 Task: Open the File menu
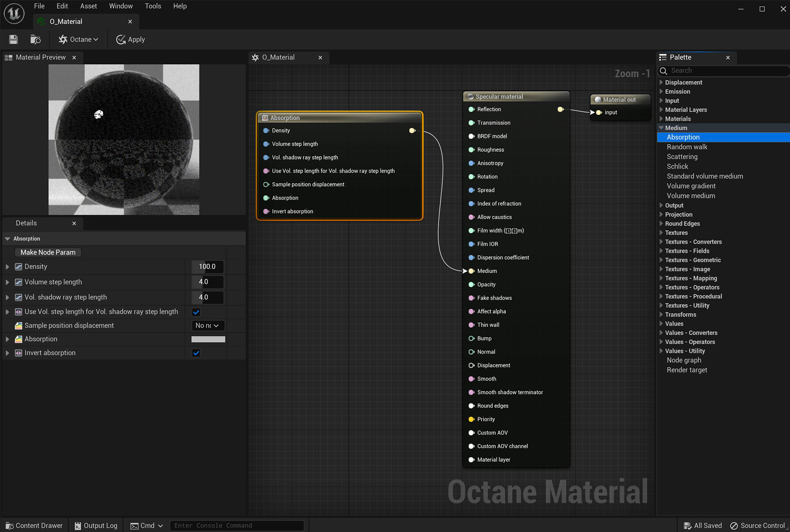(x=39, y=6)
